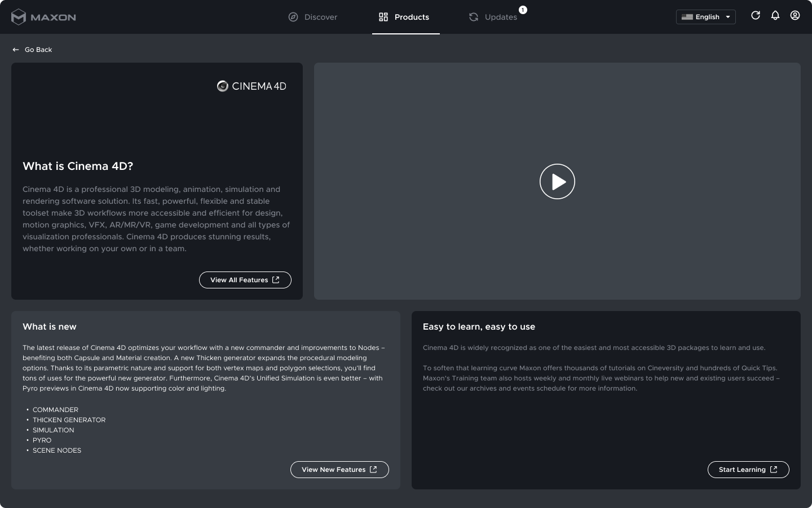
Task: Click the US flag icon
Action: coord(687,17)
